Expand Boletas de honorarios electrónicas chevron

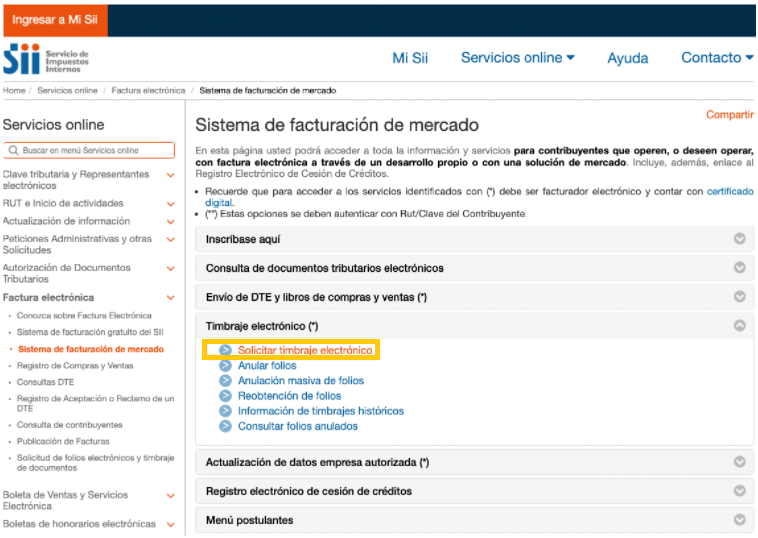pyautogui.click(x=171, y=524)
